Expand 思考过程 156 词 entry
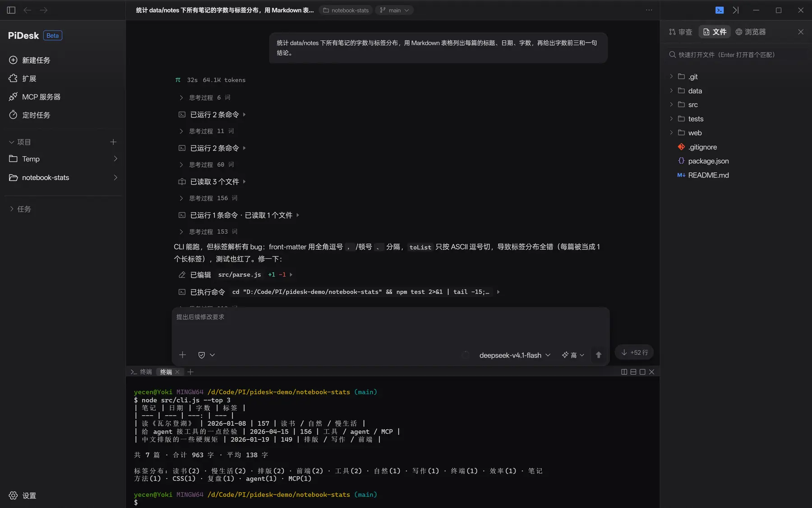 [208, 198]
